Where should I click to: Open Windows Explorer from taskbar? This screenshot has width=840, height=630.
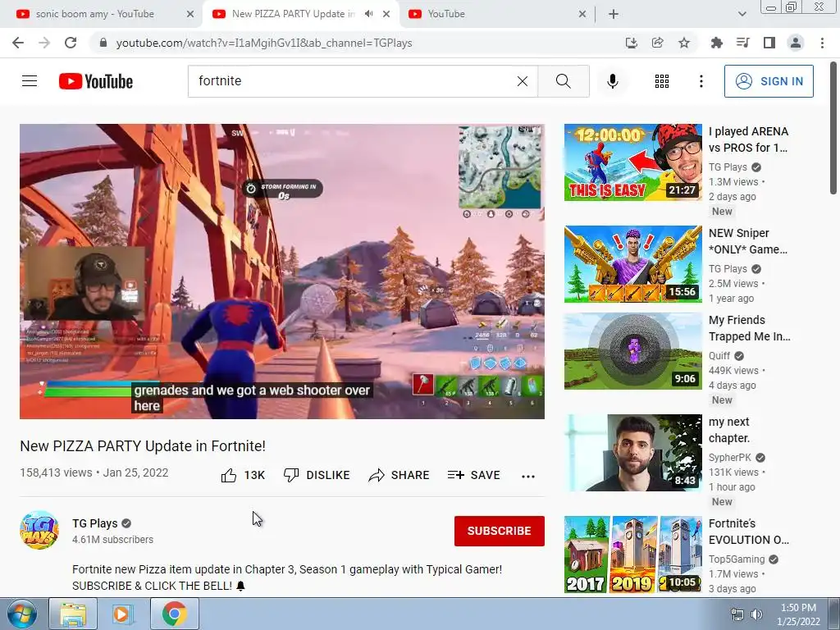pyautogui.click(x=73, y=614)
